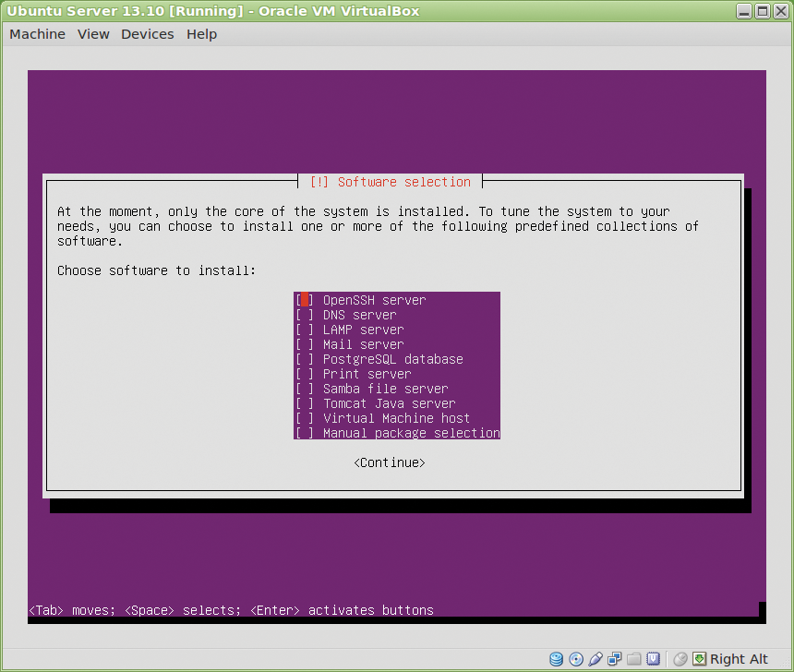Expand the View menu
The width and height of the screenshot is (794, 672).
click(x=93, y=34)
